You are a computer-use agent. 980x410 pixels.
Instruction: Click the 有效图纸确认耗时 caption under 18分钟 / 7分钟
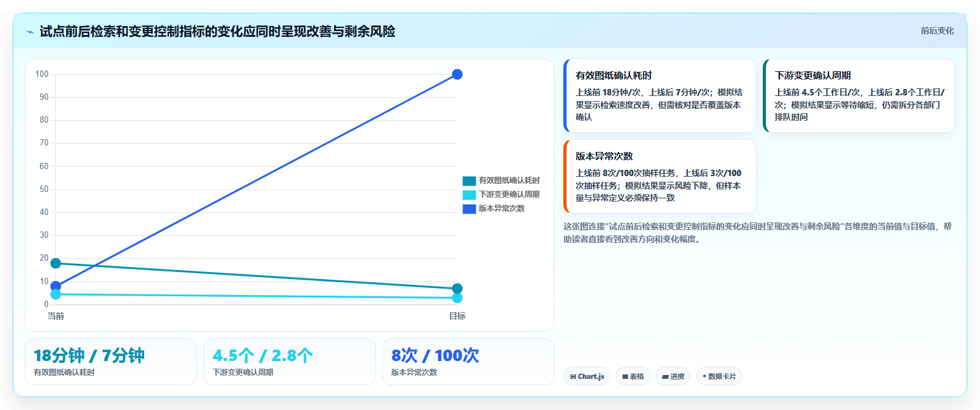pos(64,372)
